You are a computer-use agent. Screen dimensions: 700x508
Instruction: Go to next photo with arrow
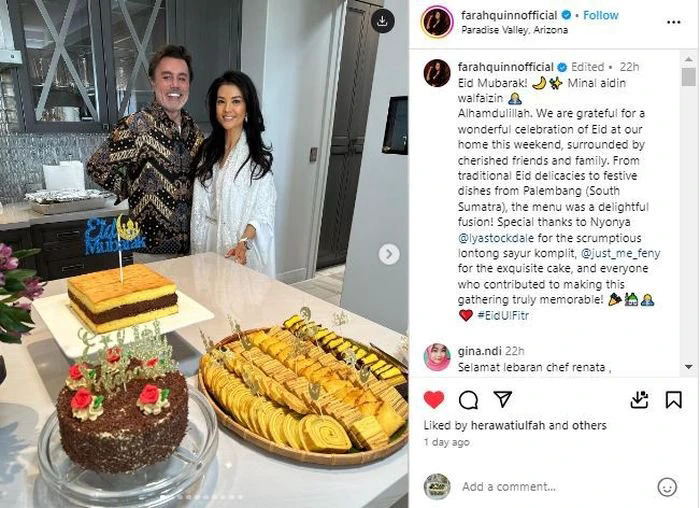[x=389, y=254]
